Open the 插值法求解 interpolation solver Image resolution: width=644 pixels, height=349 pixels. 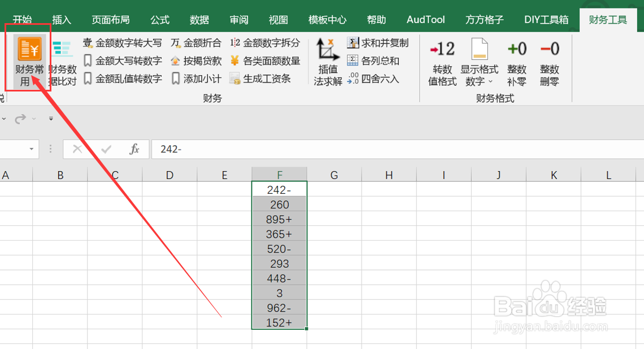tap(327, 61)
